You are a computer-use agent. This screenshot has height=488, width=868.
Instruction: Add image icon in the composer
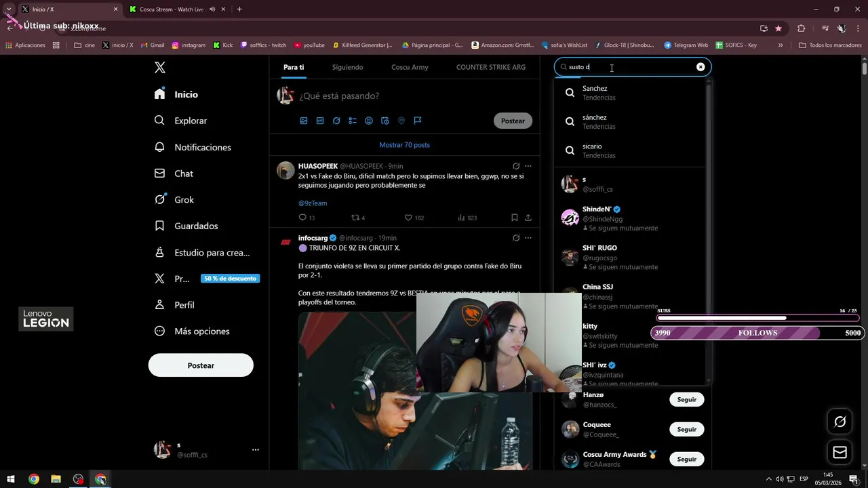[304, 121]
